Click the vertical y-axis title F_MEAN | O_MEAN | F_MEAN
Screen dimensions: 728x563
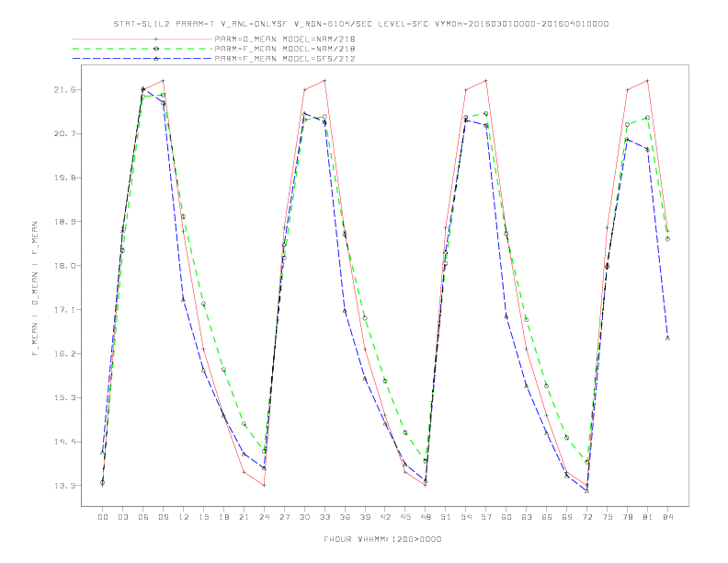(x=35, y=289)
